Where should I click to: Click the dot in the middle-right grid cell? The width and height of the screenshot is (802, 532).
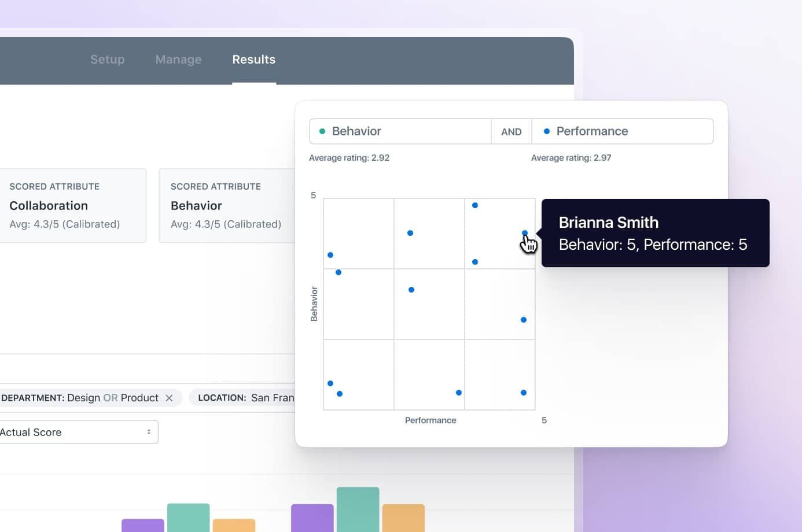[x=524, y=320]
